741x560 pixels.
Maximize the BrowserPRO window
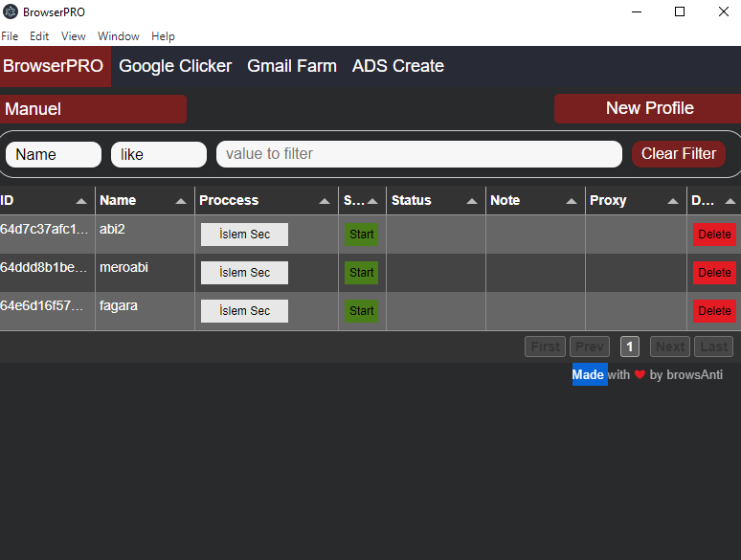pyautogui.click(x=680, y=11)
